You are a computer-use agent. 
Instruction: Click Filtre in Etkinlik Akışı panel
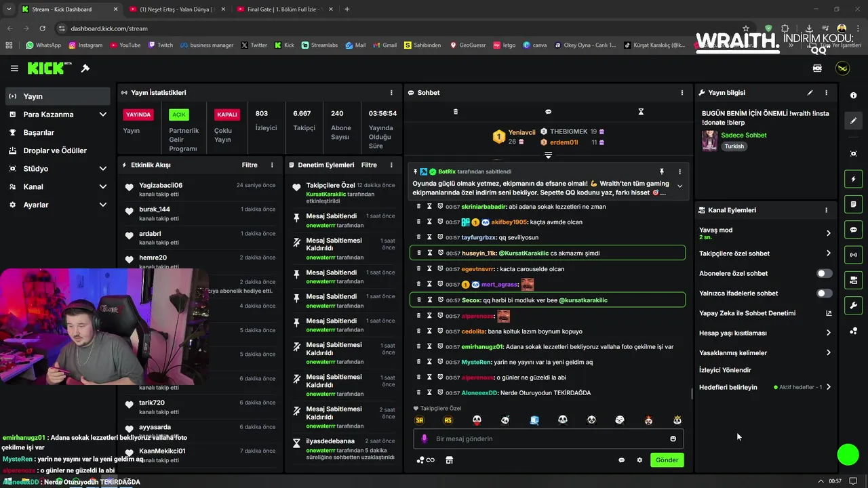[250, 165]
